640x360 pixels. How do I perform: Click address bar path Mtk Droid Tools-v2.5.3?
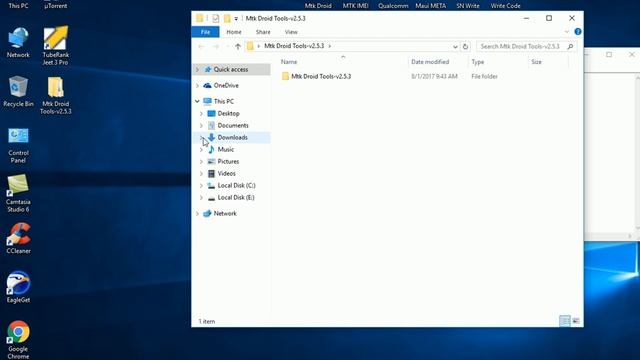(294, 46)
